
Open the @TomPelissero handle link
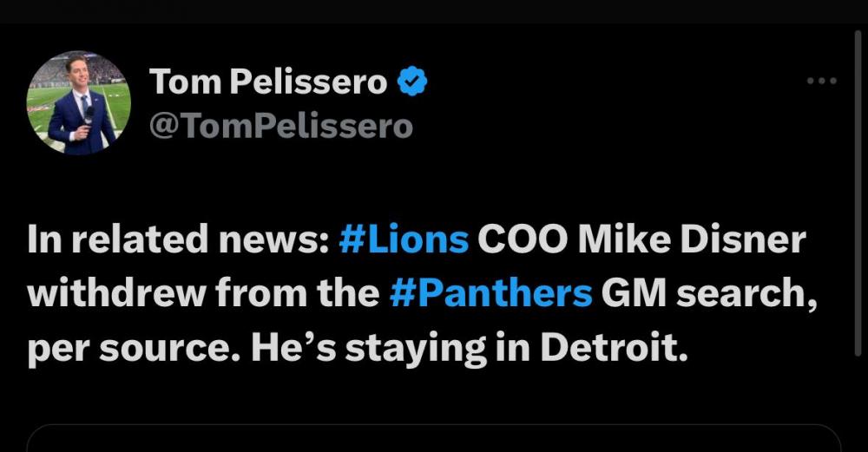[280, 126]
